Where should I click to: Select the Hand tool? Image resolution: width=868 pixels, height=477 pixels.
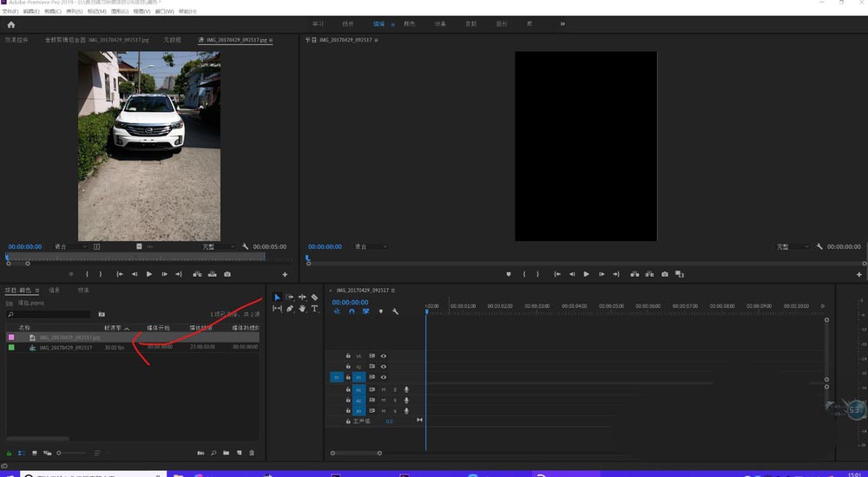(x=302, y=309)
